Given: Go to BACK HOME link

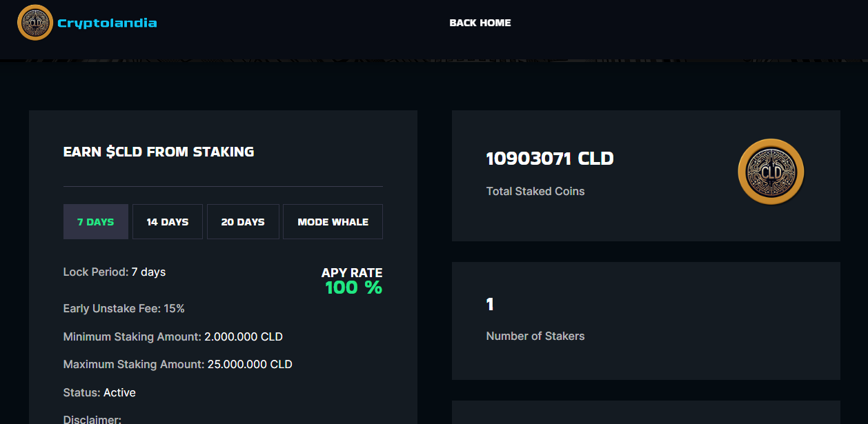Looking at the screenshot, I should 480,23.
